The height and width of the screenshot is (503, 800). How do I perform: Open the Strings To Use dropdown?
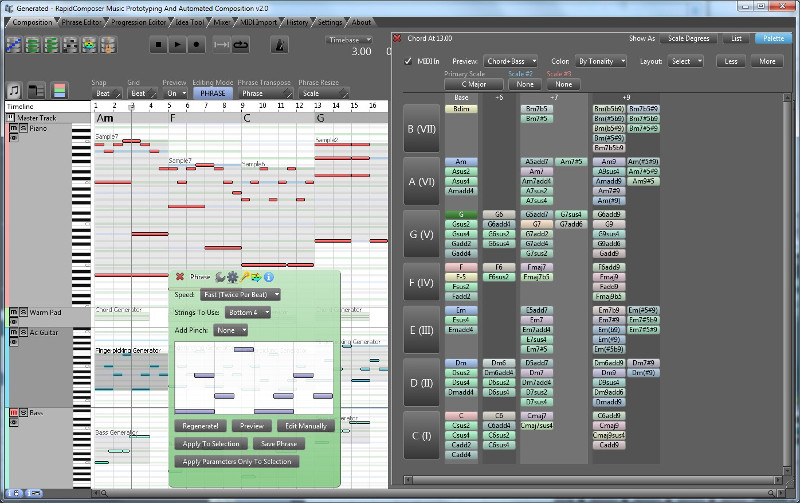[247, 312]
